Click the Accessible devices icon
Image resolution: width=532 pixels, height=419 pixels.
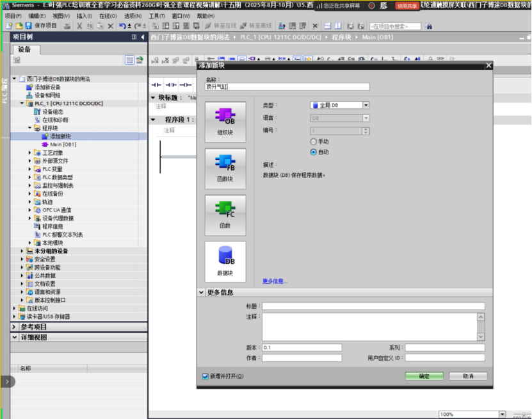pos(282,26)
